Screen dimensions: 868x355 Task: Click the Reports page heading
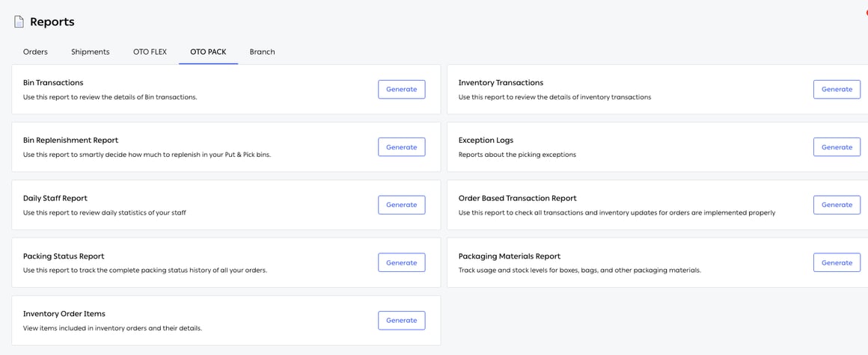(52, 22)
